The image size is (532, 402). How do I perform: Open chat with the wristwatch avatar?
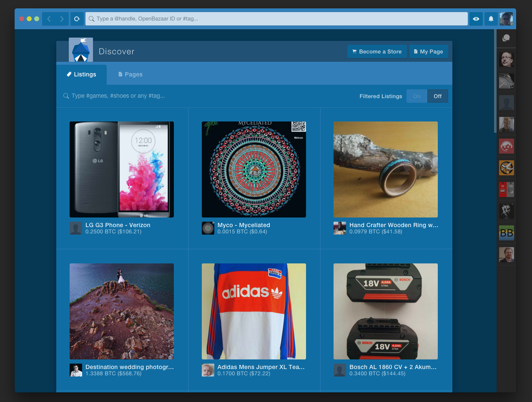click(x=507, y=81)
